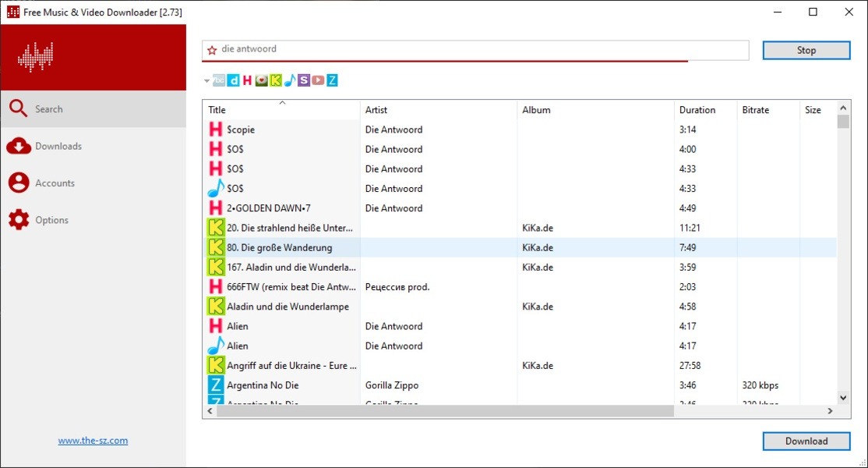Click the yellow-green 'K' source icon in toolbar
The height and width of the screenshot is (468, 868).
275,80
